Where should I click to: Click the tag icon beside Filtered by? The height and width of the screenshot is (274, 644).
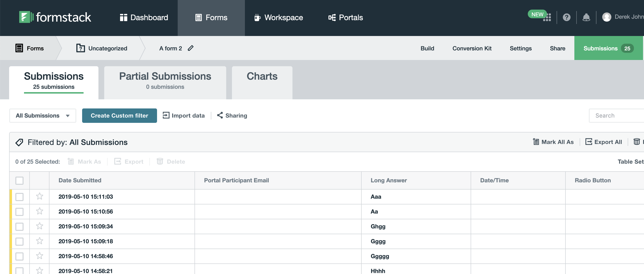pos(19,142)
